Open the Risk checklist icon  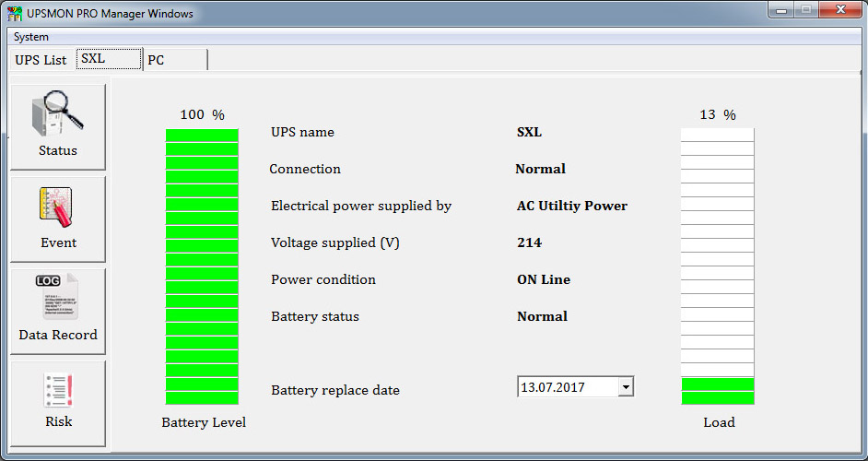(x=57, y=390)
